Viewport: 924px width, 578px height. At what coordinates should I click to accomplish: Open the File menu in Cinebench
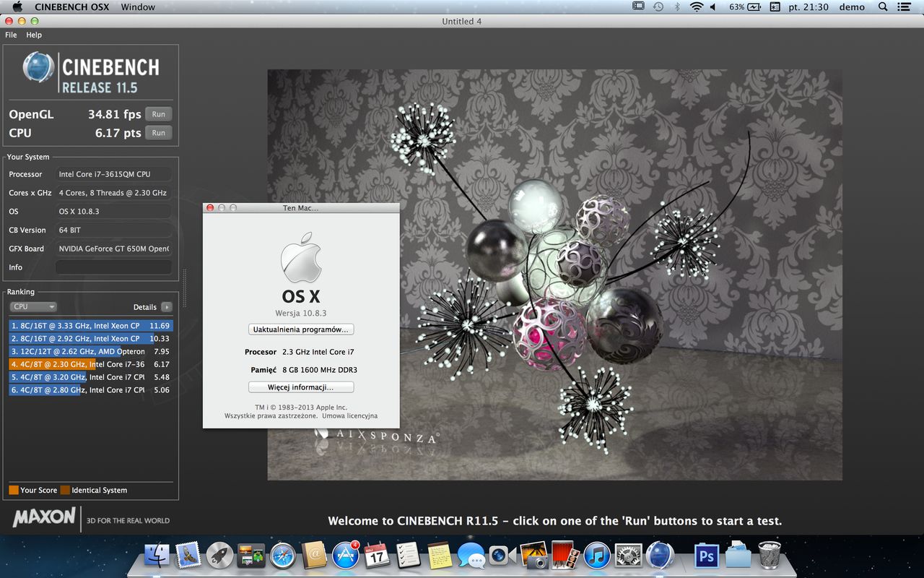[x=11, y=35]
